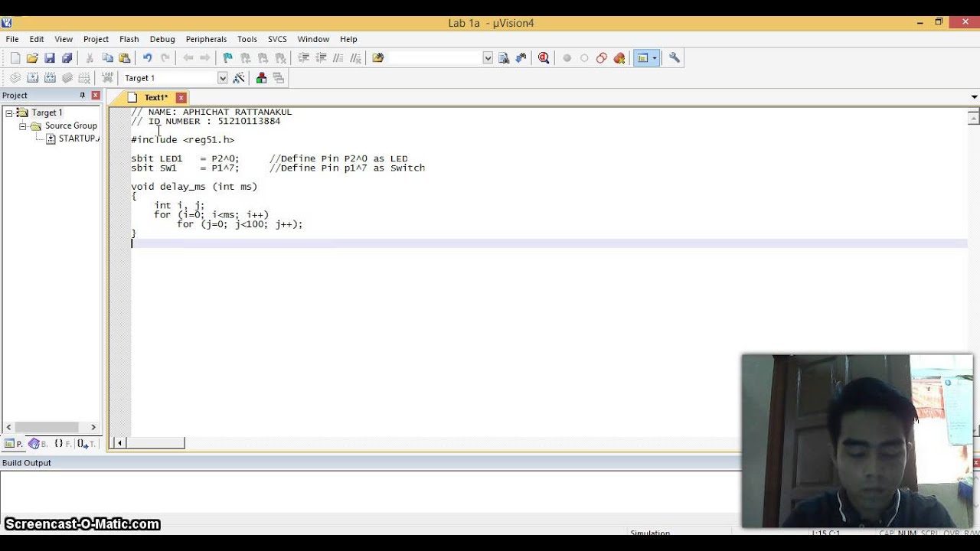The image size is (980, 551).
Task: Open Find in Files icon
Action: 377,58
